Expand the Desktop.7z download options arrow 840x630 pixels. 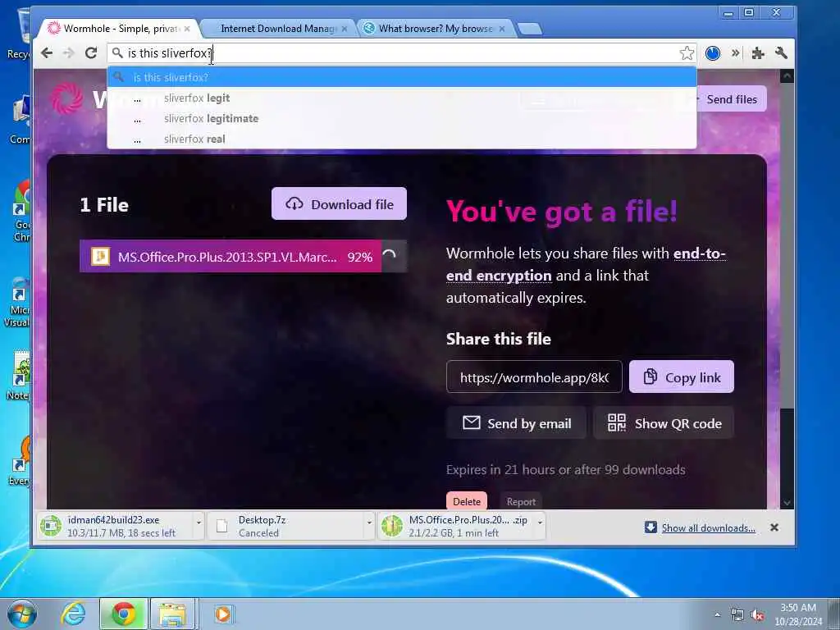[369, 522]
